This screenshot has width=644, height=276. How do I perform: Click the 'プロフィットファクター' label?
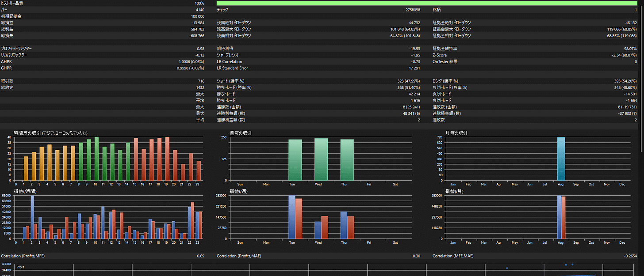16,49
